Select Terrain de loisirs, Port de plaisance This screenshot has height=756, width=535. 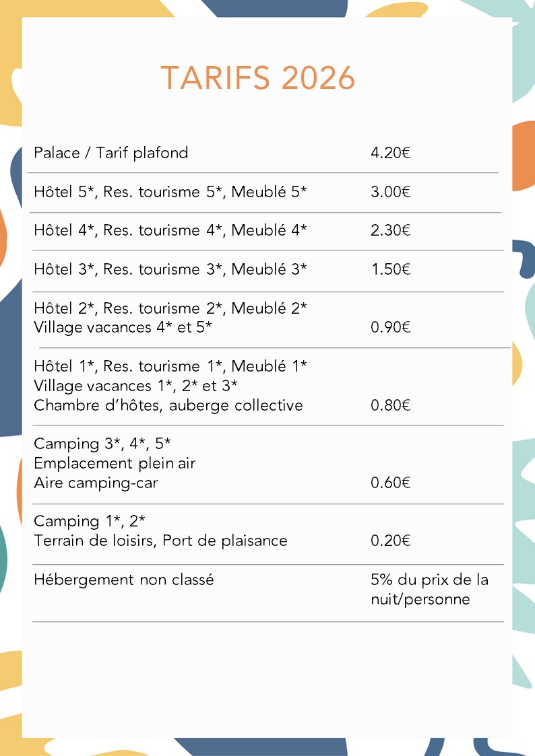click(160, 541)
